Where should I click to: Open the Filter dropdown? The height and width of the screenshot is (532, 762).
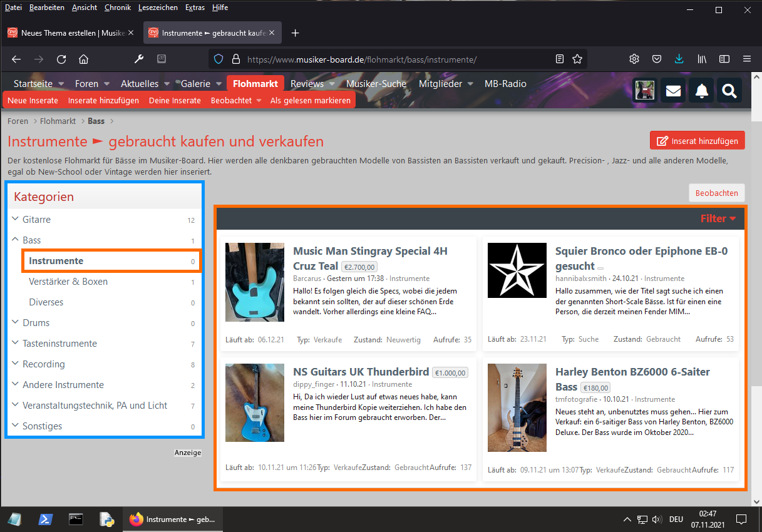(718, 218)
